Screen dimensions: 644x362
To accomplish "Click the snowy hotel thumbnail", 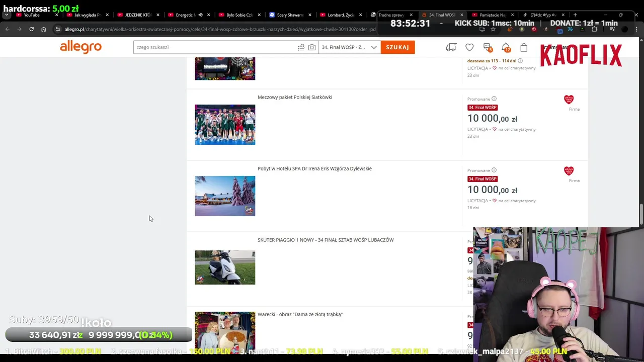I will pos(225,196).
